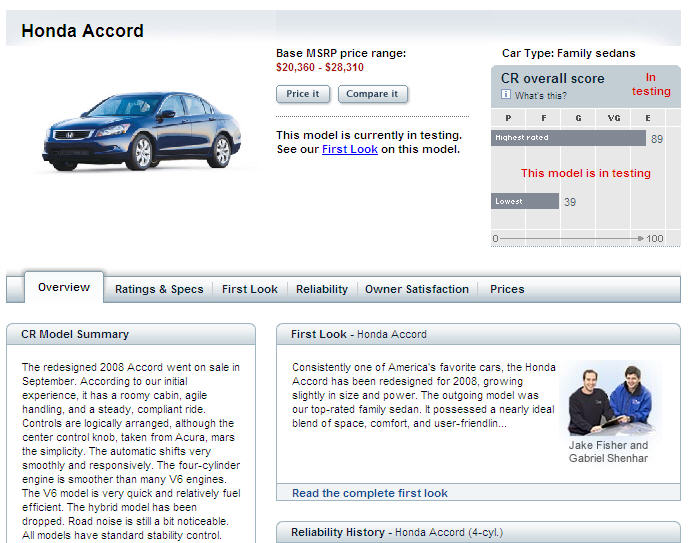The image size is (694, 543).
Task: Click the What's this? text link
Action: tap(541, 96)
